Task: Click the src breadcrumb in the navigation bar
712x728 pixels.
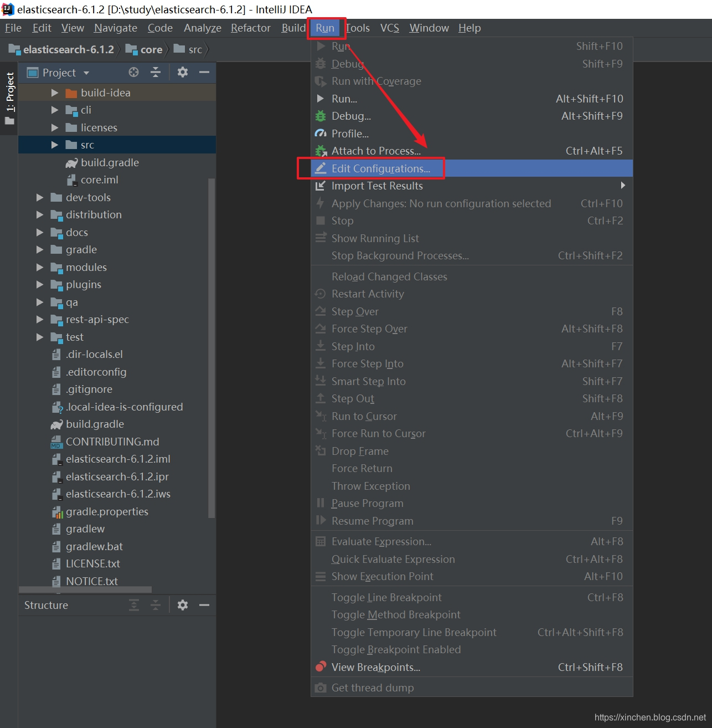Action: (188, 49)
